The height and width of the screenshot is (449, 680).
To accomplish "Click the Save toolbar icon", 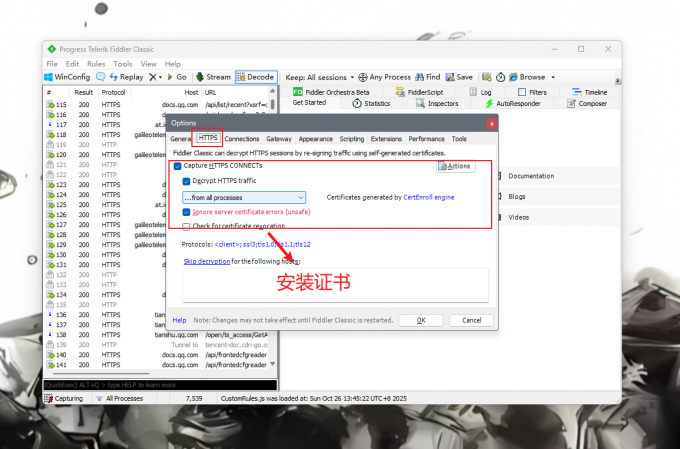I will 459,77.
